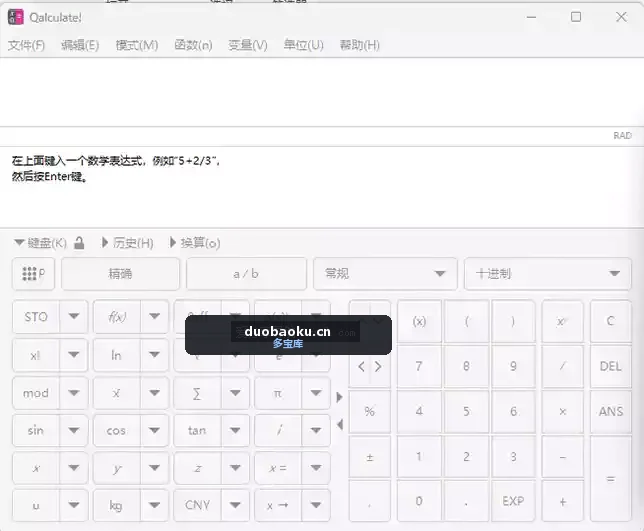Click the x → convert button
This screenshot has width=644, height=531.
(278, 505)
